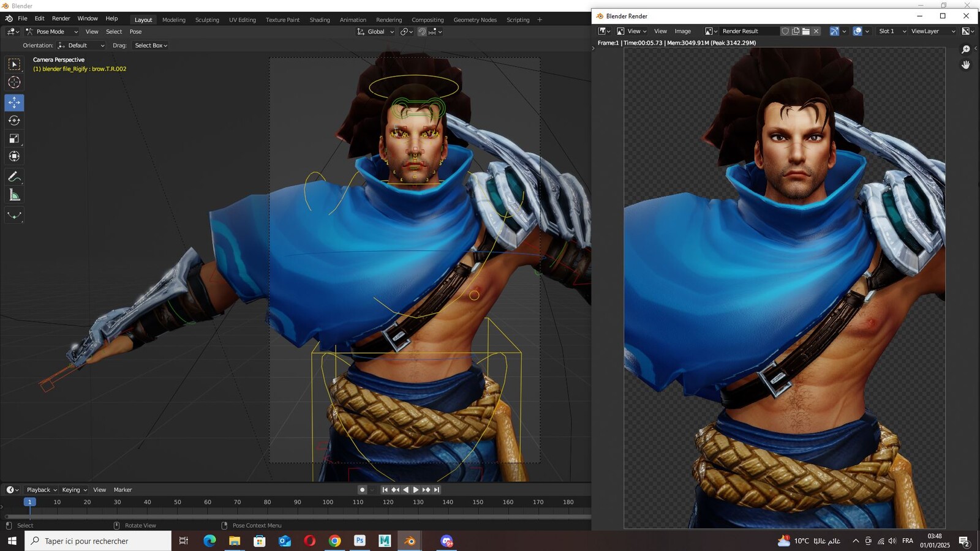Choose the Rotate tool
Viewport: 980px width, 551px height.
click(14, 121)
